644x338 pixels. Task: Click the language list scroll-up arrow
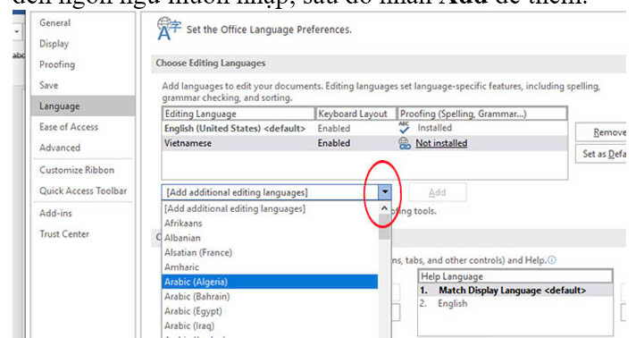tap(384, 208)
